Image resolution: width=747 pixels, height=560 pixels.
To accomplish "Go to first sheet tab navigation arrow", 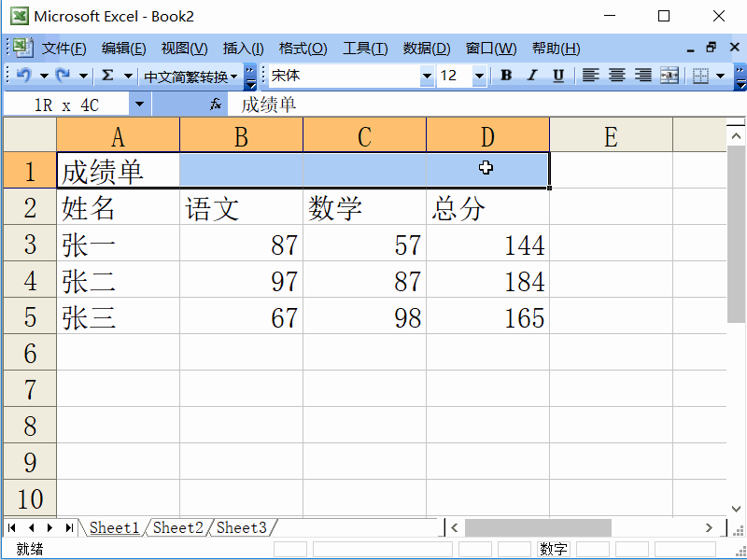I will tap(12, 527).
